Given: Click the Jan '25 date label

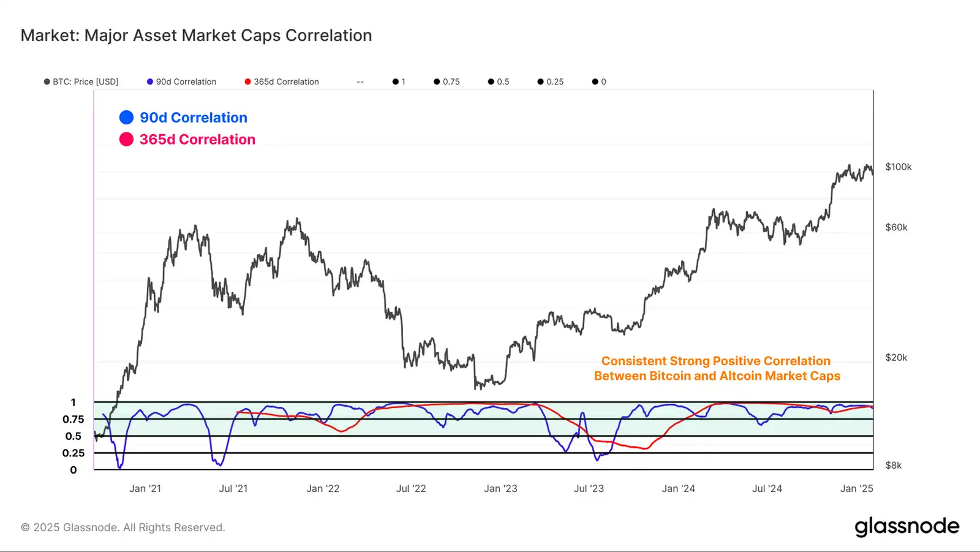Looking at the screenshot, I should pos(856,488).
